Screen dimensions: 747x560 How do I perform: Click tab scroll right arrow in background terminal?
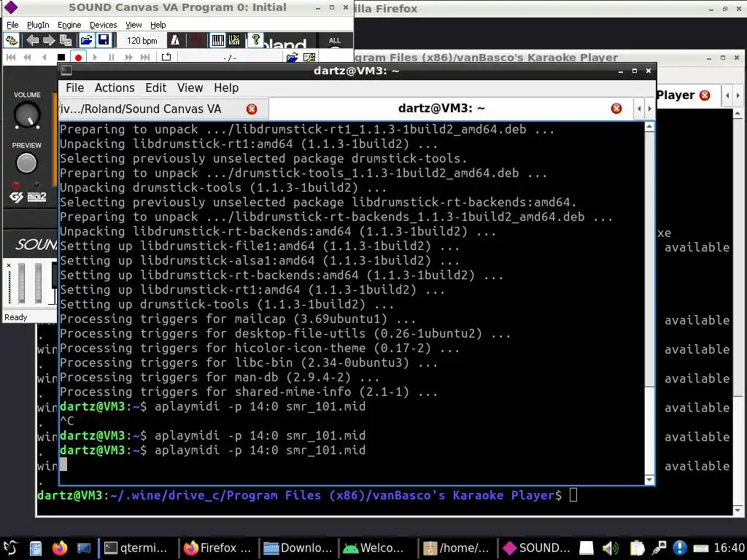click(x=738, y=96)
